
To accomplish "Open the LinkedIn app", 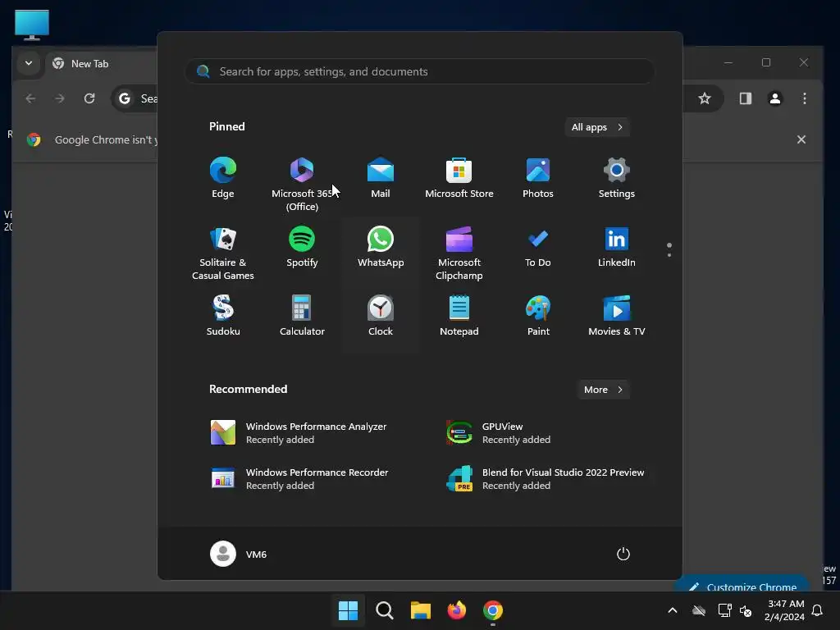I will coord(617,248).
